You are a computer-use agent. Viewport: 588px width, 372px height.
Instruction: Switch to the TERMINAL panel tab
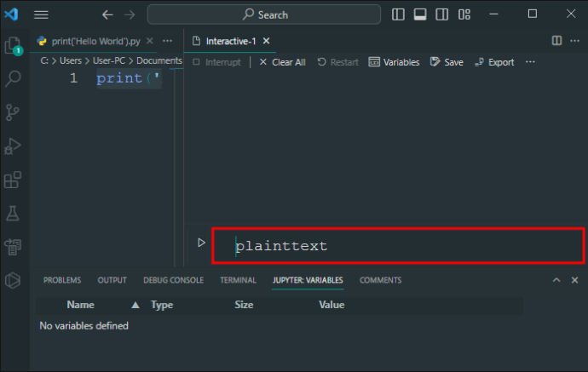[x=238, y=280]
